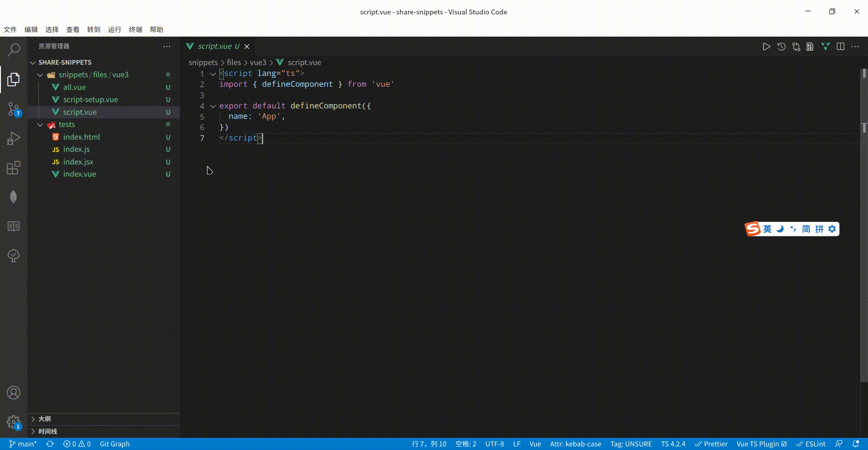Open the Extensions view
The width and height of the screenshot is (868, 450).
point(14,168)
